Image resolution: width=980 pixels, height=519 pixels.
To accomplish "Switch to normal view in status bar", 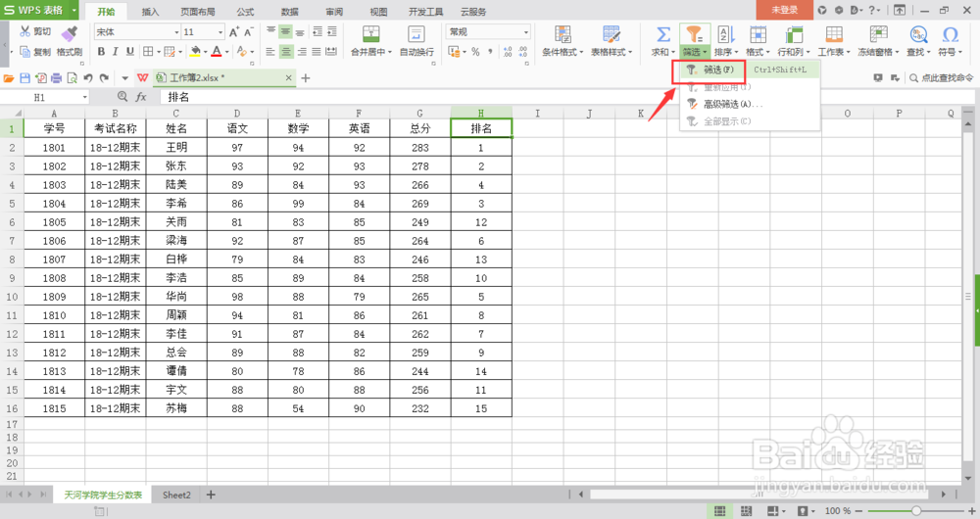I will click(x=719, y=511).
